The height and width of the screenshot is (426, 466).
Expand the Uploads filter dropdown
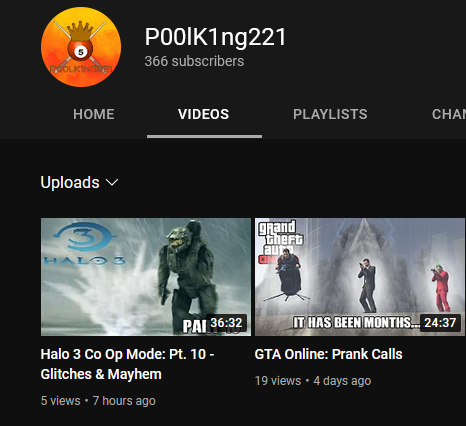79,182
